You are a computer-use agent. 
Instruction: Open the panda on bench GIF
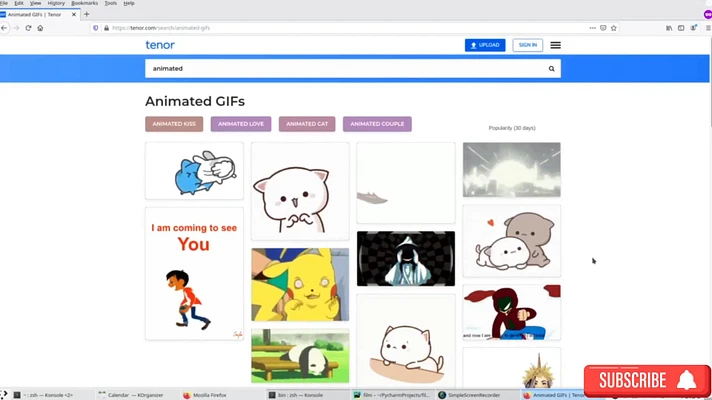point(300,356)
